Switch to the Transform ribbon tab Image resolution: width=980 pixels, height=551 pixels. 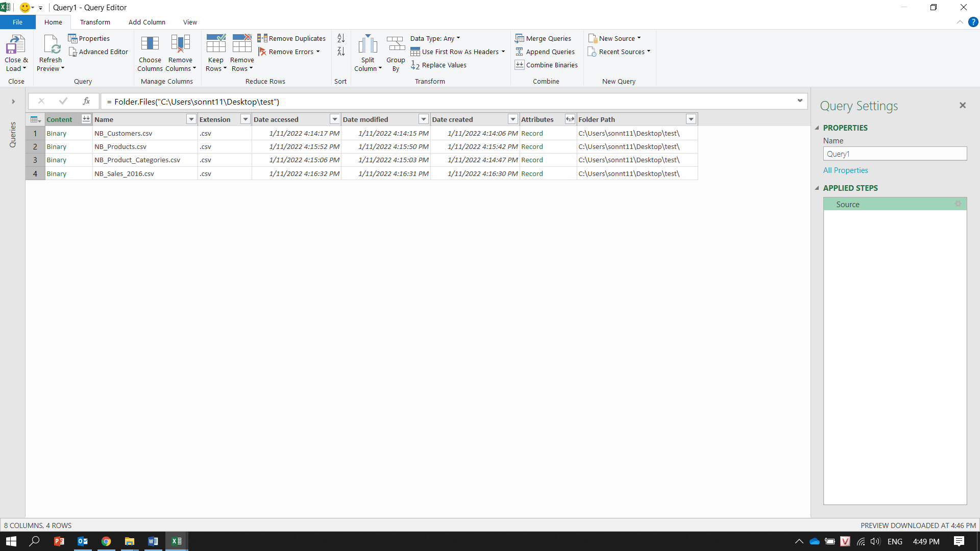tap(95, 22)
